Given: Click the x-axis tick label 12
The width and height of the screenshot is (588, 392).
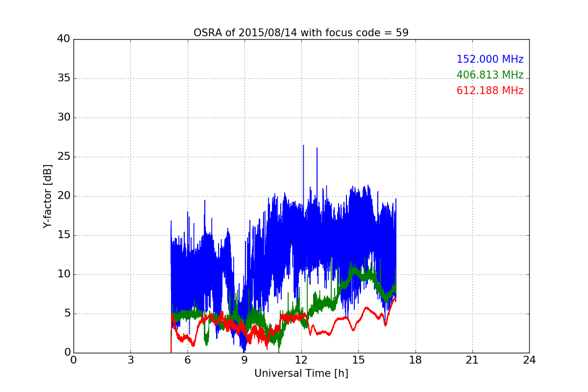Looking at the screenshot, I should point(301,360).
